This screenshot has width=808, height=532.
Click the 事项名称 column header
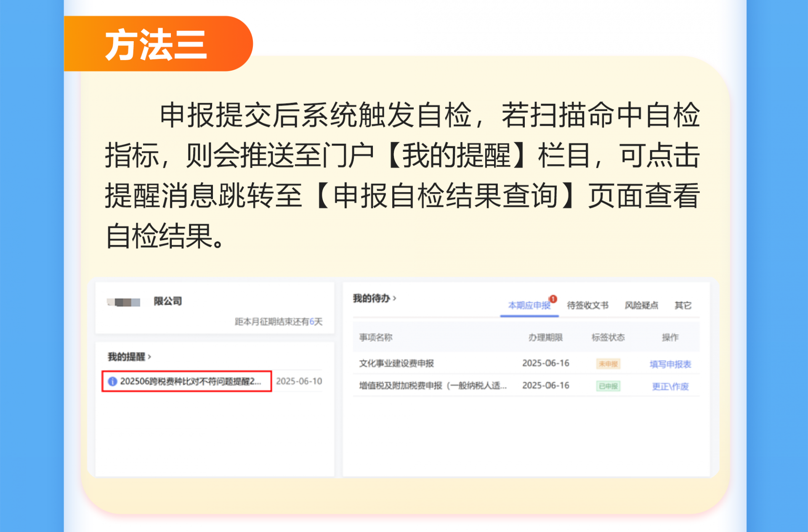pyautogui.click(x=375, y=337)
